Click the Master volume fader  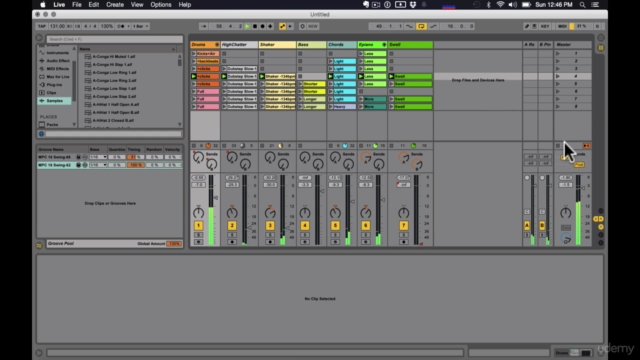[583, 188]
